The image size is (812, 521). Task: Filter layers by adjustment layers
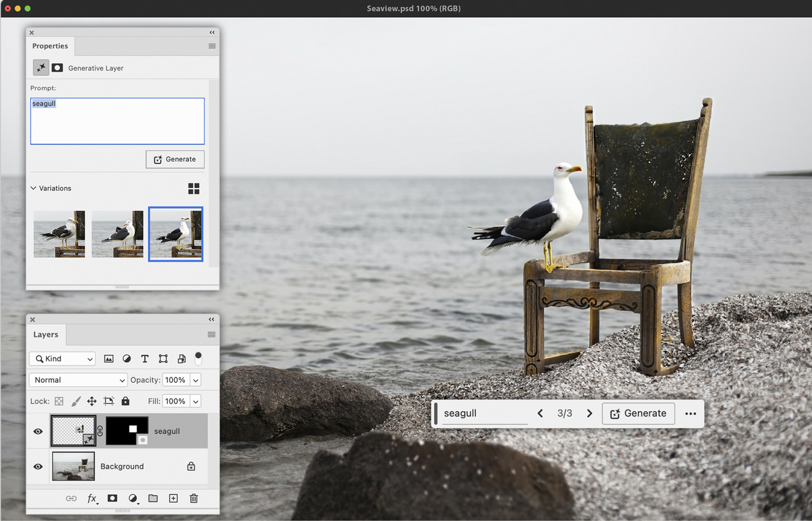tap(127, 359)
